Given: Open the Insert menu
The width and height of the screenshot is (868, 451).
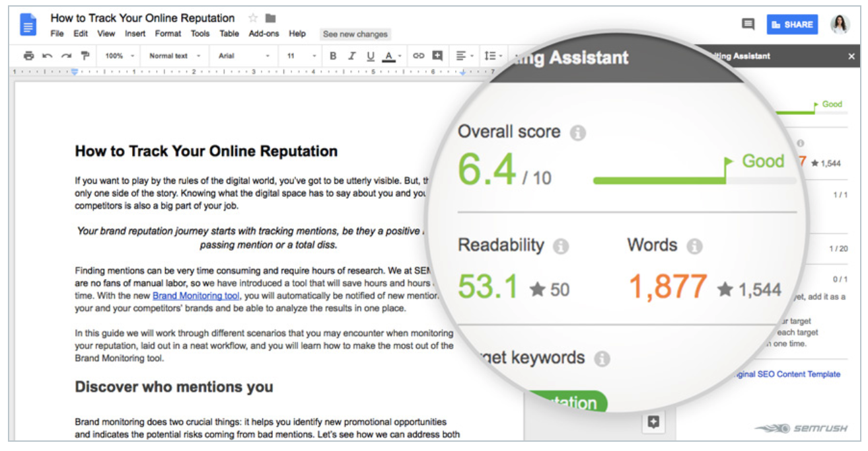Looking at the screenshot, I should [135, 34].
